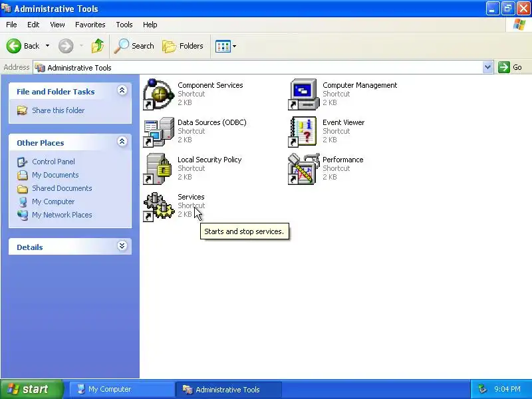Click the system tray network icon
Image resolution: width=532 pixels, height=399 pixels.
point(482,389)
